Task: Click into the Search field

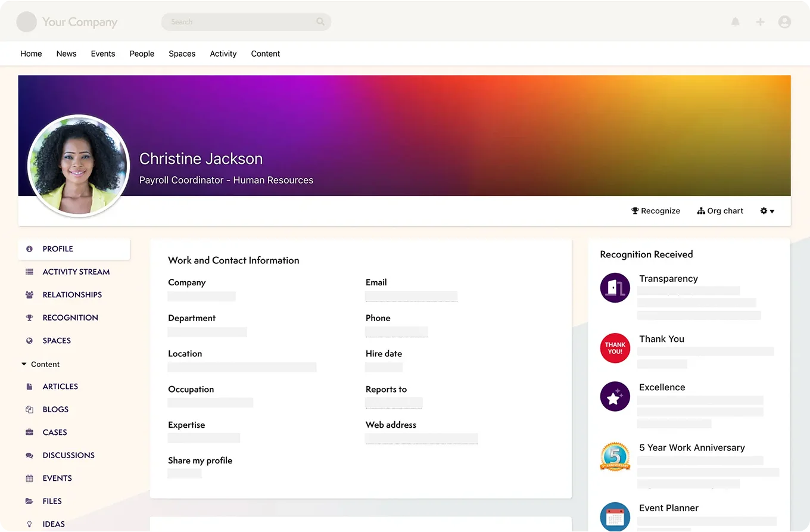Action: point(238,22)
